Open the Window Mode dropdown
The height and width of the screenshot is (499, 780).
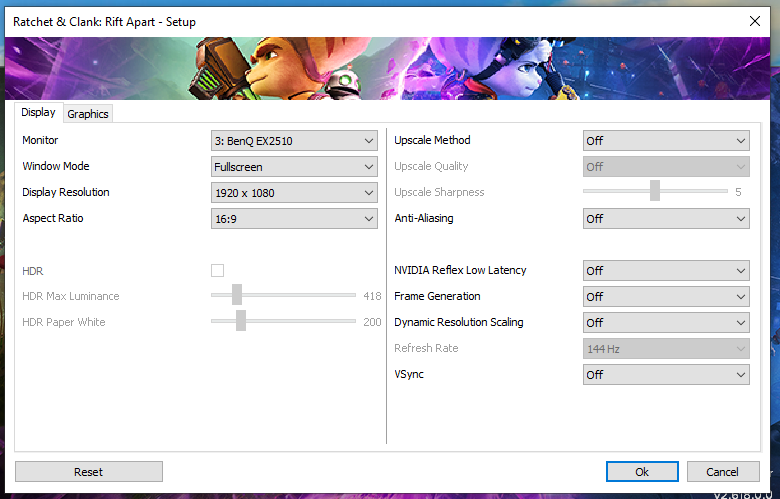294,167
